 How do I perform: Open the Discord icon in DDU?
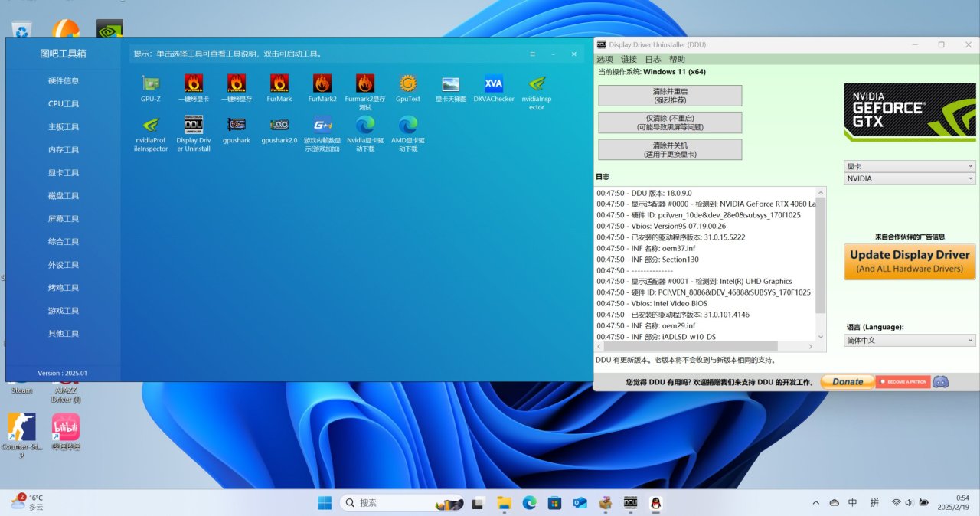(x=940, y=381)
